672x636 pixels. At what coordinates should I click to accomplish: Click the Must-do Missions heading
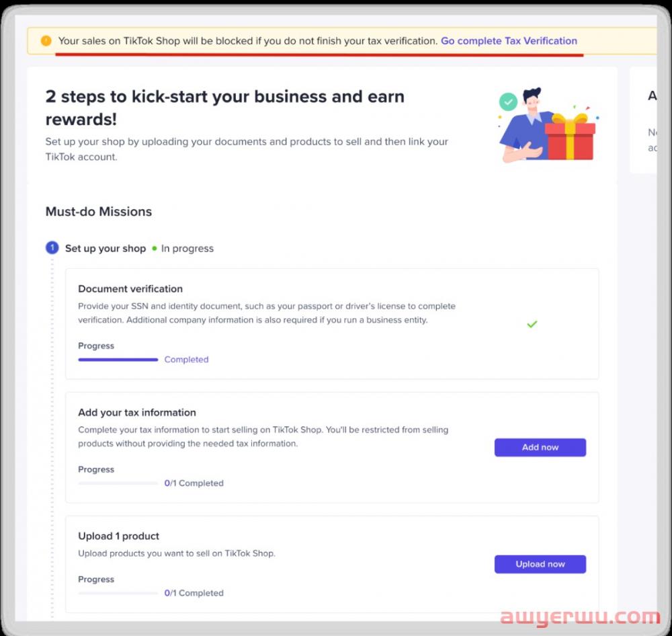point(99,212)
